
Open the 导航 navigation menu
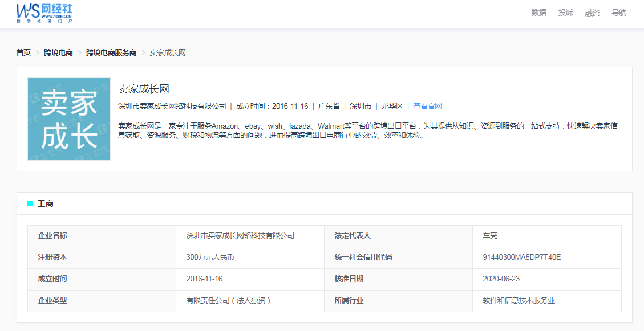tap(618, 13)
